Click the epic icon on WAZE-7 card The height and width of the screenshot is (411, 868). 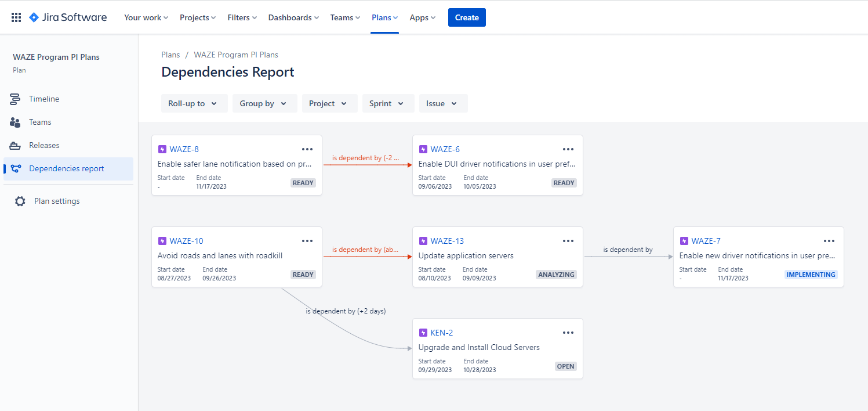click(x=684, y=241)
